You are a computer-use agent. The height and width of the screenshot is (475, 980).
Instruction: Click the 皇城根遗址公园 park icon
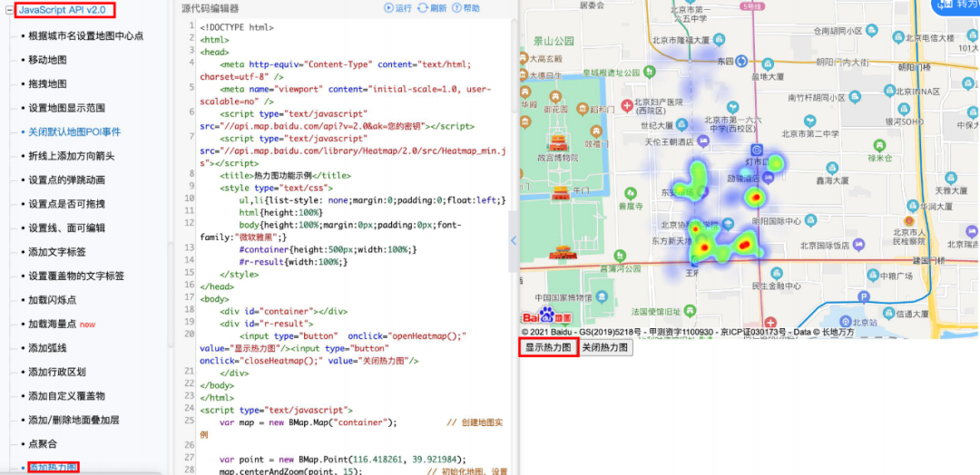(x=651, y=73)
